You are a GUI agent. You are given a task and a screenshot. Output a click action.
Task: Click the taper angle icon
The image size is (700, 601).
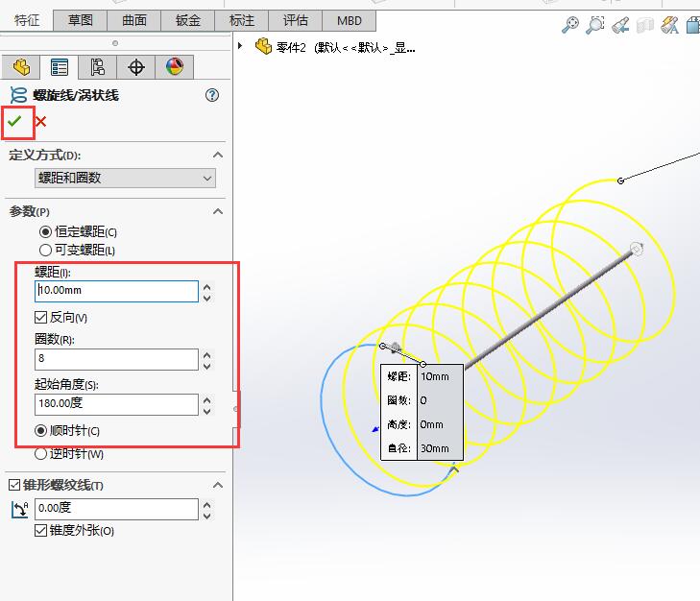19,509
